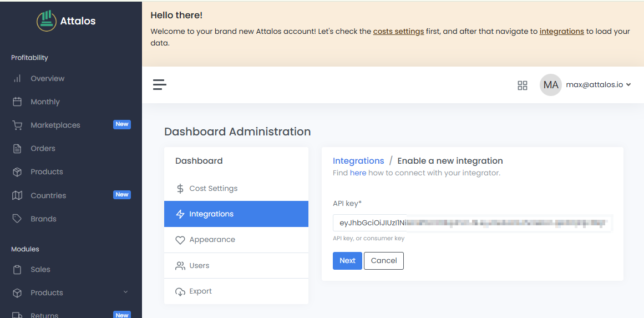Click the Appearance heart icon
Screen dimensions: 644x318
click(x=180, y=240)
